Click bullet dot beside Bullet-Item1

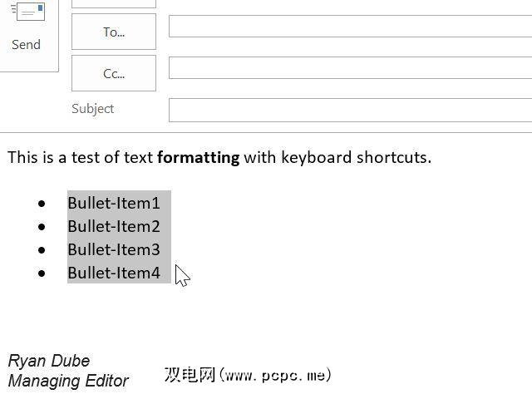coord(42,203)
